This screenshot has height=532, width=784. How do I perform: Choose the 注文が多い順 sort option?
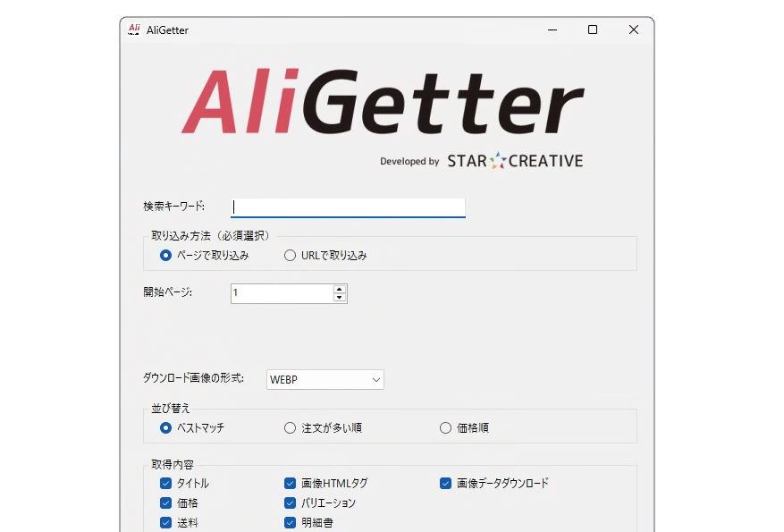(x=290, y=427)
